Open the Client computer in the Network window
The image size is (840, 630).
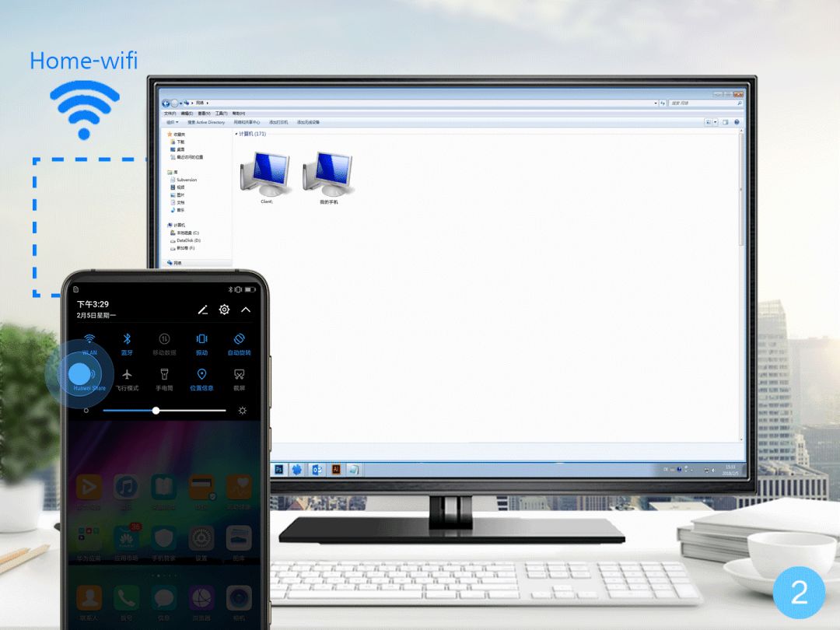(266, 178)
